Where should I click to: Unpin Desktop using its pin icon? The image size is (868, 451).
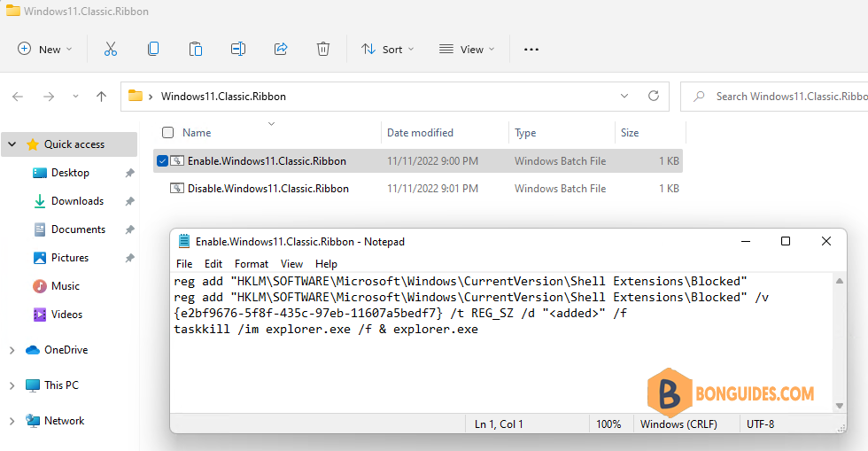click(129, 173)
